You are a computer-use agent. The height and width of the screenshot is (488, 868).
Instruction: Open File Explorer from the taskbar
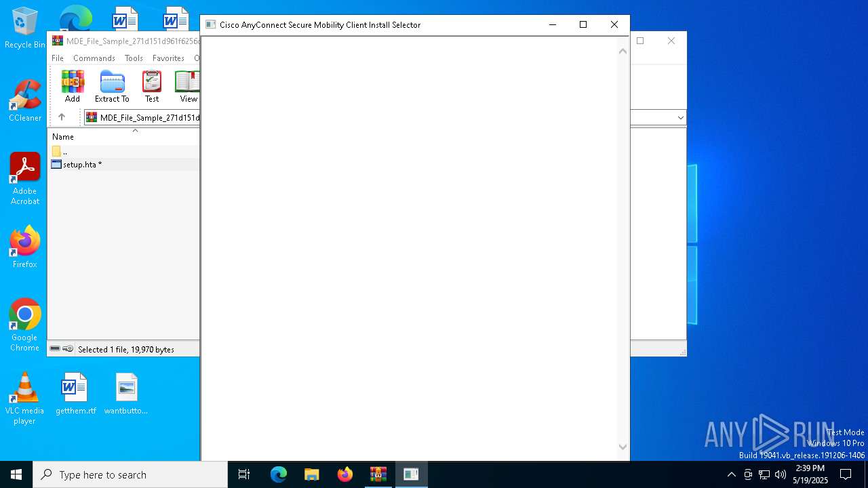pos(312,474)
